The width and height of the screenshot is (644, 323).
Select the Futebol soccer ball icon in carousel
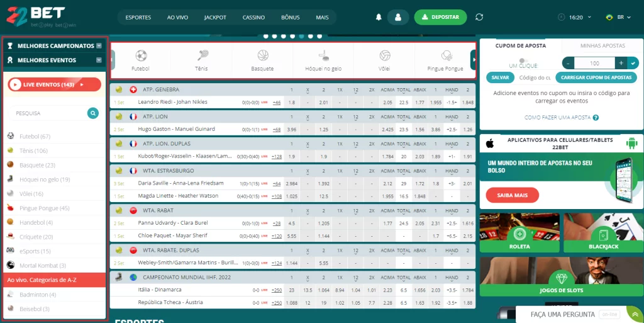(141, 55)
